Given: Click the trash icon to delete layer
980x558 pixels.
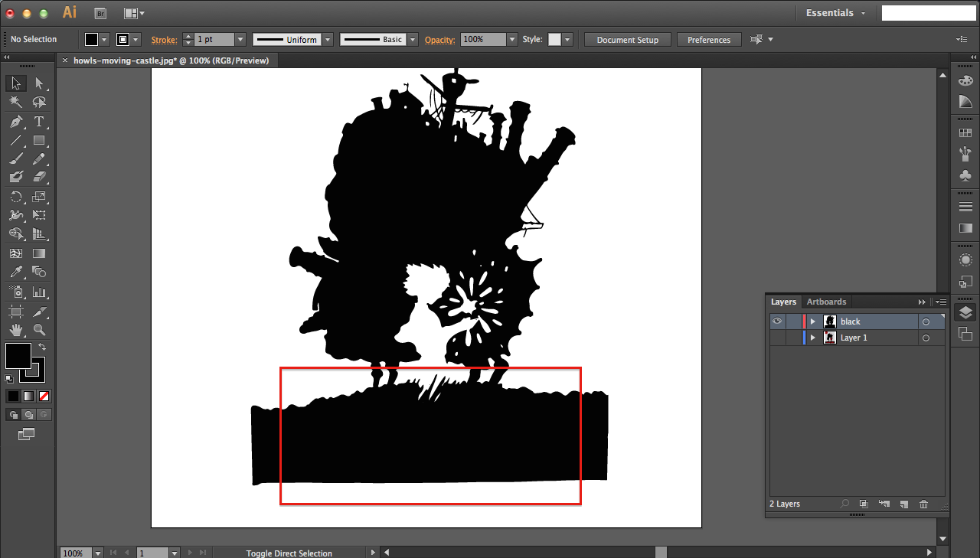Looking at the screenshot, I should 923,504.
